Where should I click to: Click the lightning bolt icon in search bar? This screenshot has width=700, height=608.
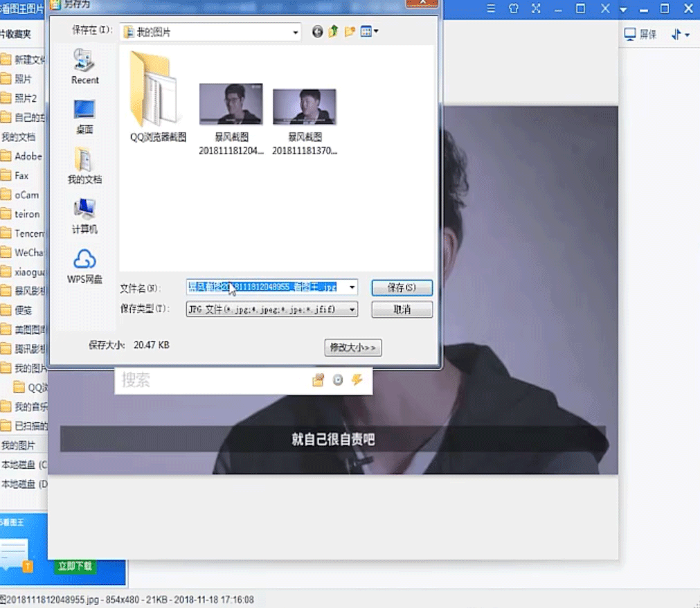click(x=357, y=380)
